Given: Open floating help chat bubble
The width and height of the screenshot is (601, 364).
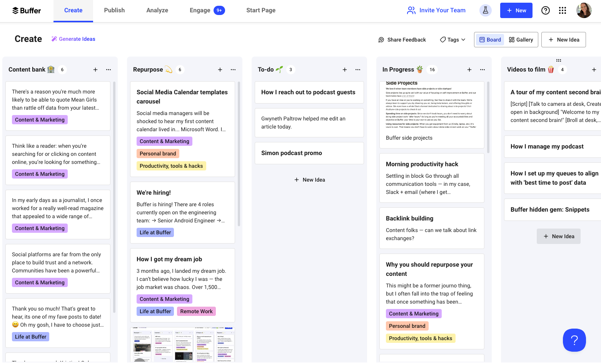Looking at the screenshot, I should tap(574, 340).
